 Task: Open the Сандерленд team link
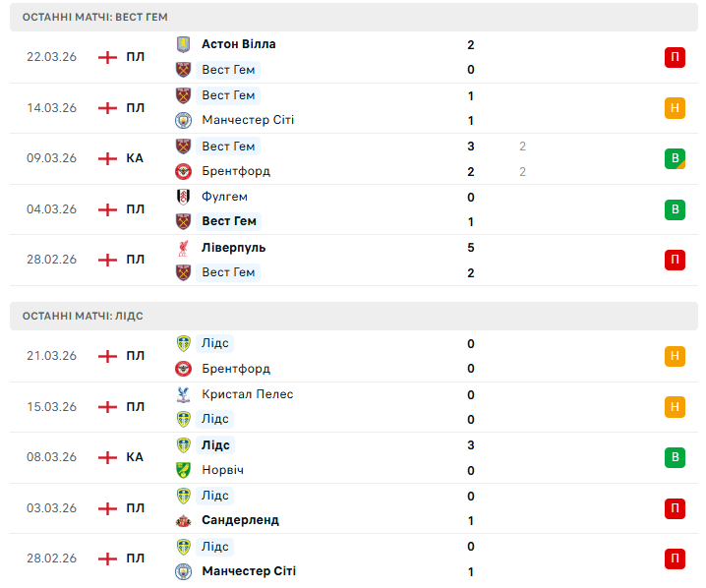point(240,520)
